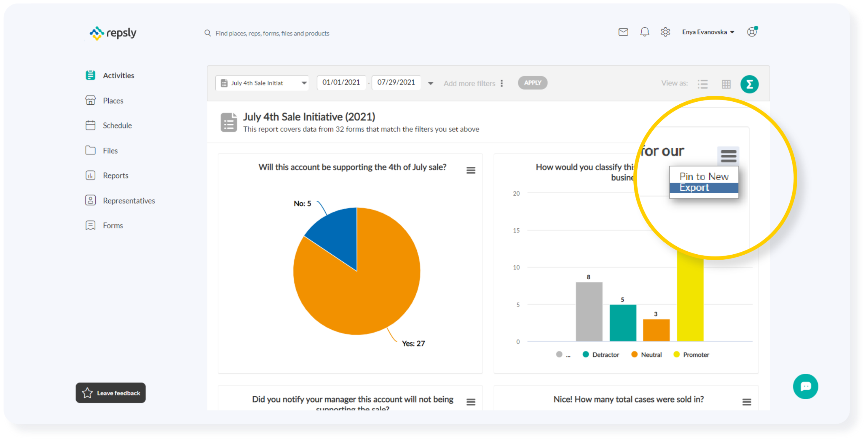This screenshot has width=868, height=442.
Task: Select the Places sidebar icon
Action: 90,100
